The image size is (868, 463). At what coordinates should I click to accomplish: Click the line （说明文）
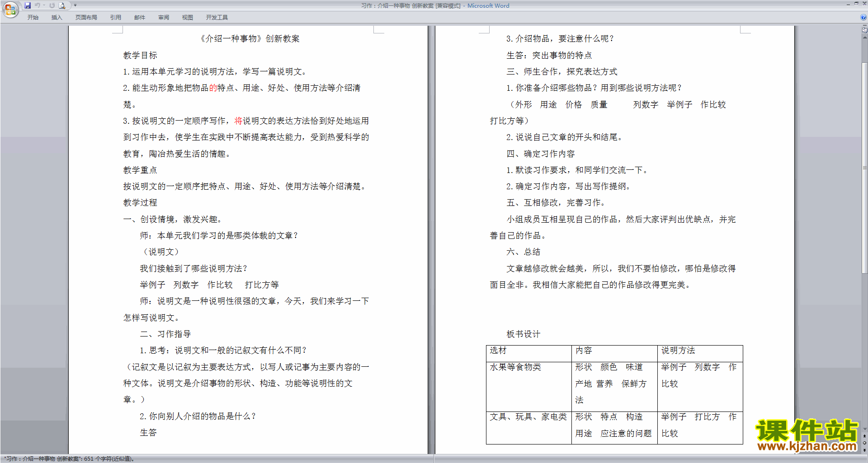click(x=161, y=252)
